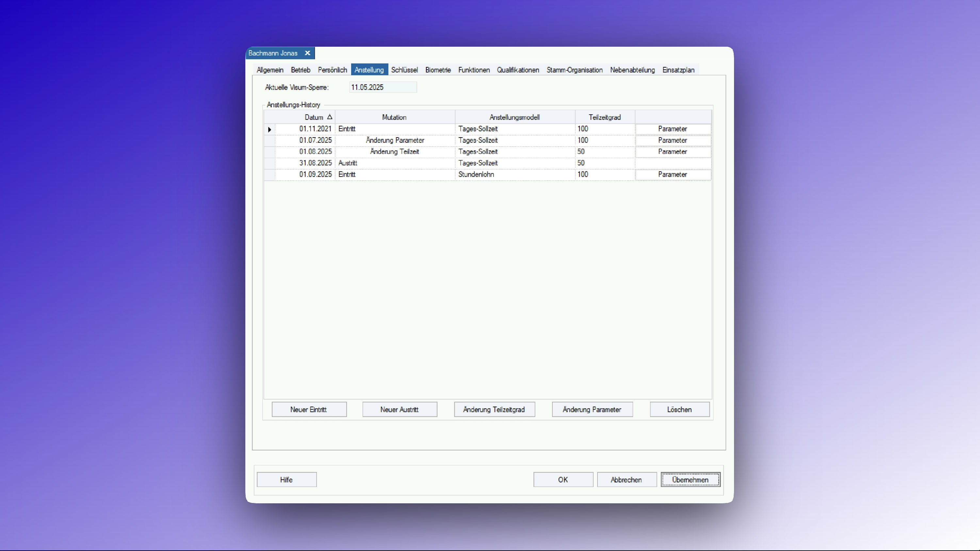The height and width of the screenshot is (551, 980).
Task: Open the Persönlich tab
Action: point(332,70)
